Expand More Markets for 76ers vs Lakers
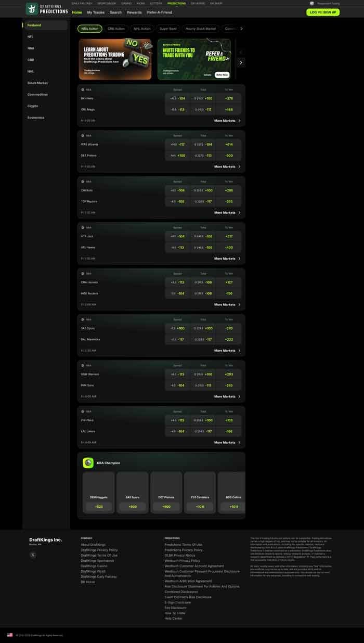The width and height of the screenshot is (364, 643). point(227,443)
